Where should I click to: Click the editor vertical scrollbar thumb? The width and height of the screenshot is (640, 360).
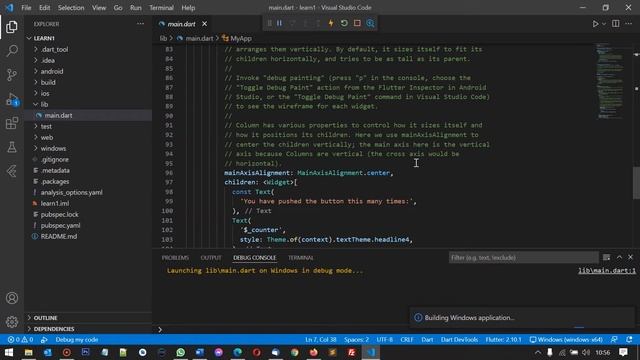[636, 183]
